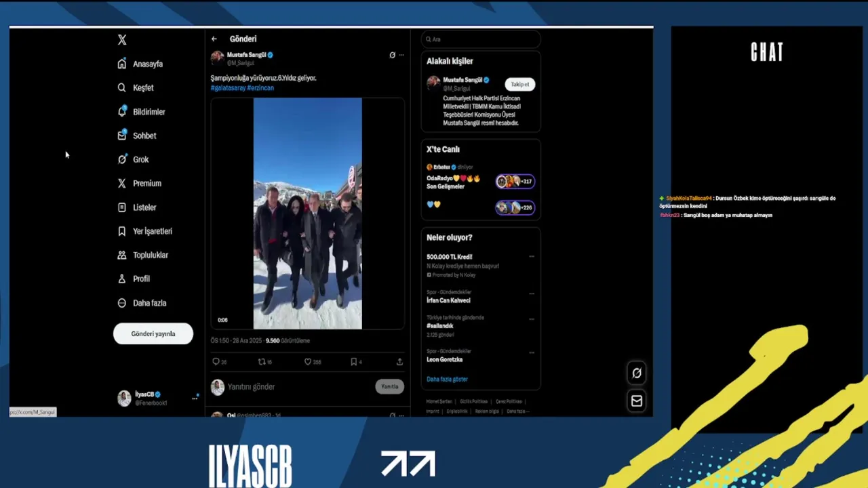Viewport: 868px width, 488px height.
Task: Click Takip et follow button
Action: [520, 84]
